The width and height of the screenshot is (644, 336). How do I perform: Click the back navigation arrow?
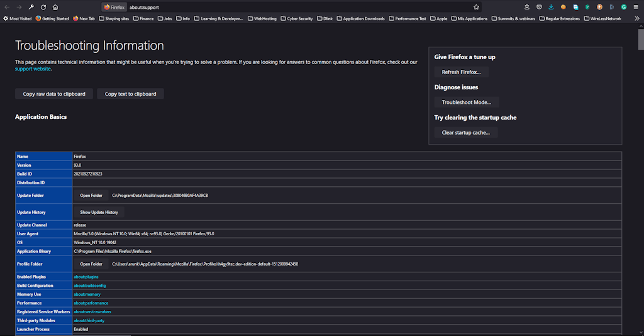point(7,7)
